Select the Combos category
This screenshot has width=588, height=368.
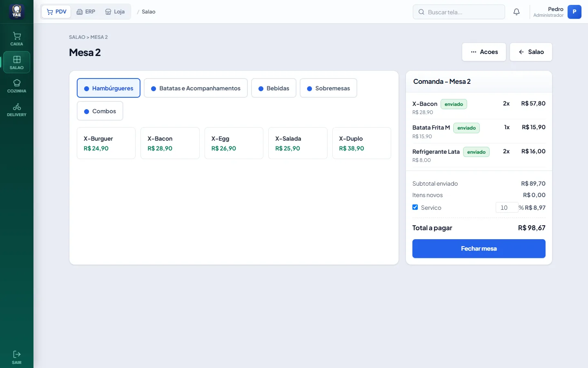[100, 111]
